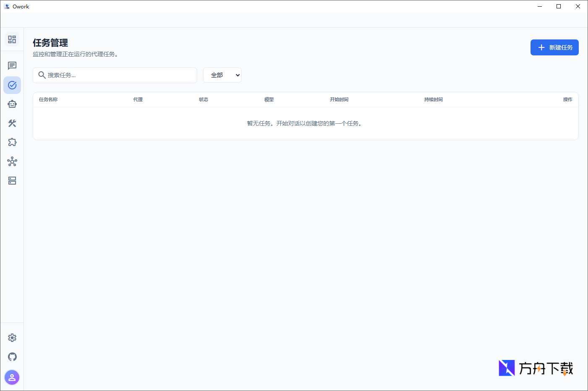Image resolution: width=588 pixels, height=391 pixels.
Task: Click the 代理 column header
Action: [x=138, y=100]
